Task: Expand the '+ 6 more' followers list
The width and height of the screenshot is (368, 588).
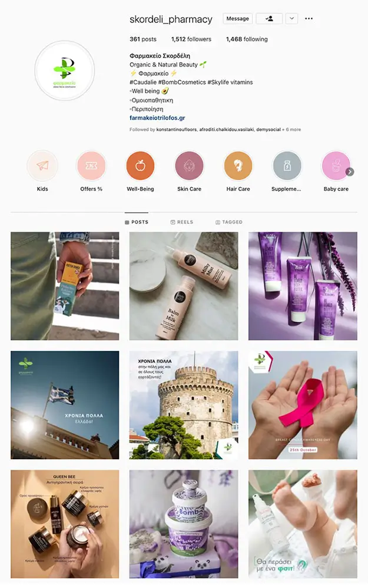Action: coord(291,129)
